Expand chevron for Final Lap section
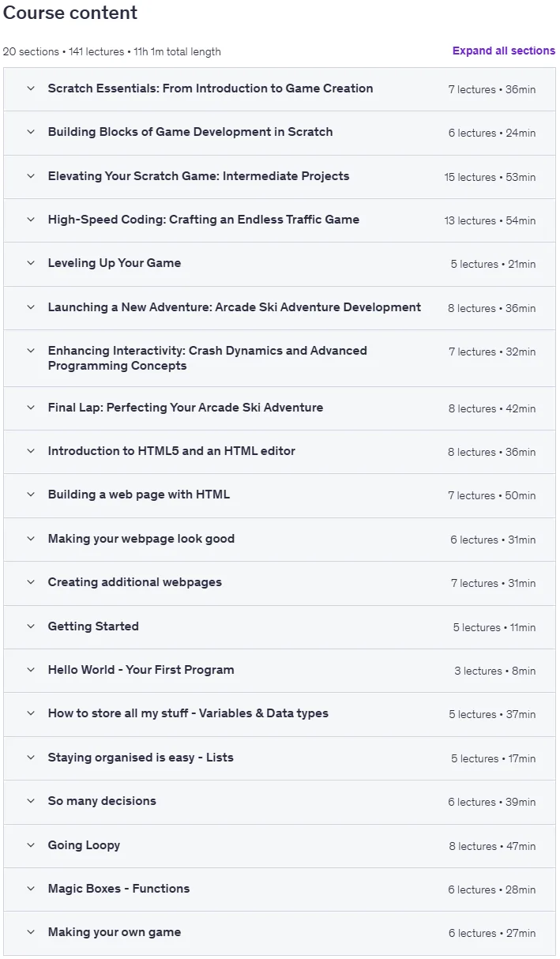Screen dimensions: 560x959 (x=31, y=408)
